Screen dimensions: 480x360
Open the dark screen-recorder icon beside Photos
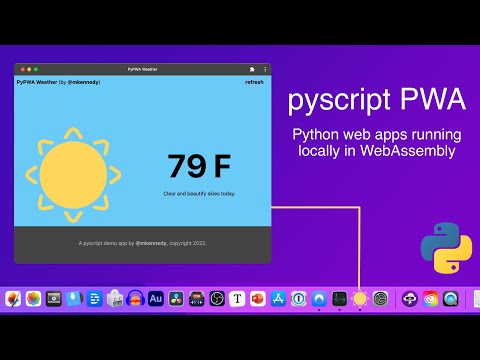pyautogui.click(x=54, y=299)
